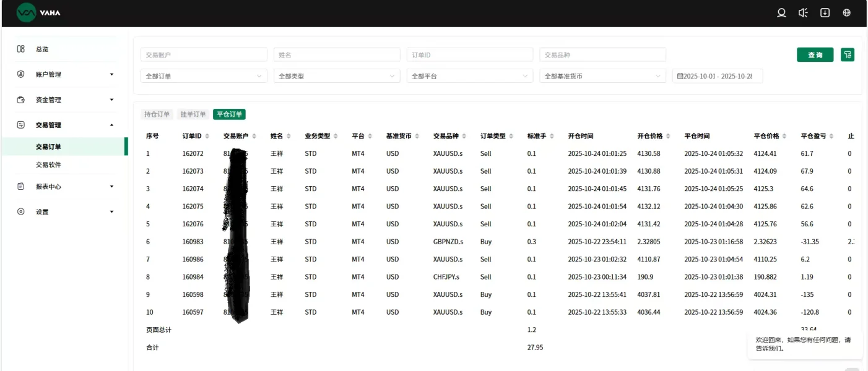Switch to the 持仓订单 tab
This screenshot has width=868, height=371.
point(157,114)
